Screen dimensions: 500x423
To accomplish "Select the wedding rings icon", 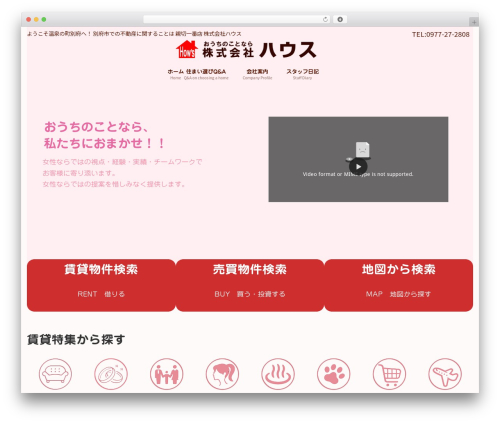I will 111,374.
